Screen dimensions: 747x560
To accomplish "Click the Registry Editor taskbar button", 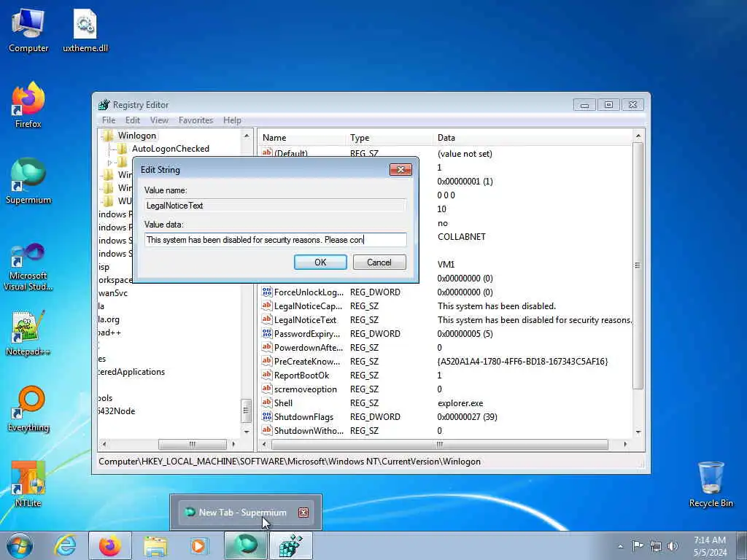I will coord(291,545).
